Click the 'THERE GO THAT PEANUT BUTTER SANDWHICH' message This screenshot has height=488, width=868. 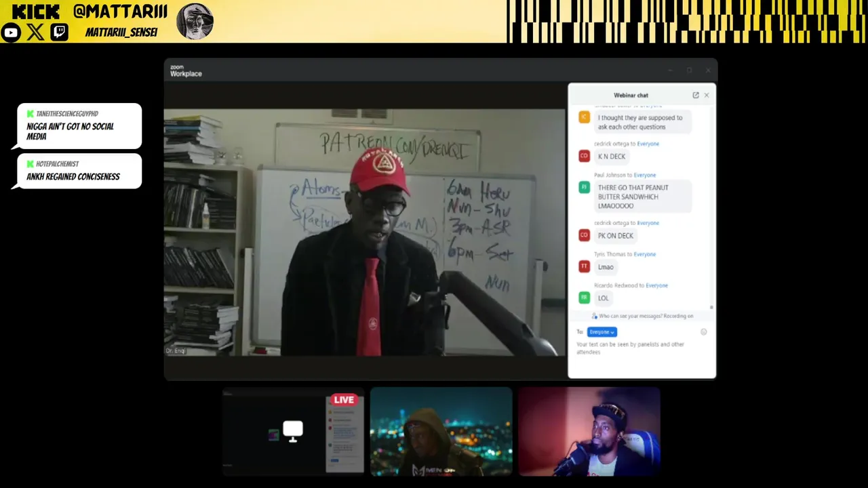[642, 197]
